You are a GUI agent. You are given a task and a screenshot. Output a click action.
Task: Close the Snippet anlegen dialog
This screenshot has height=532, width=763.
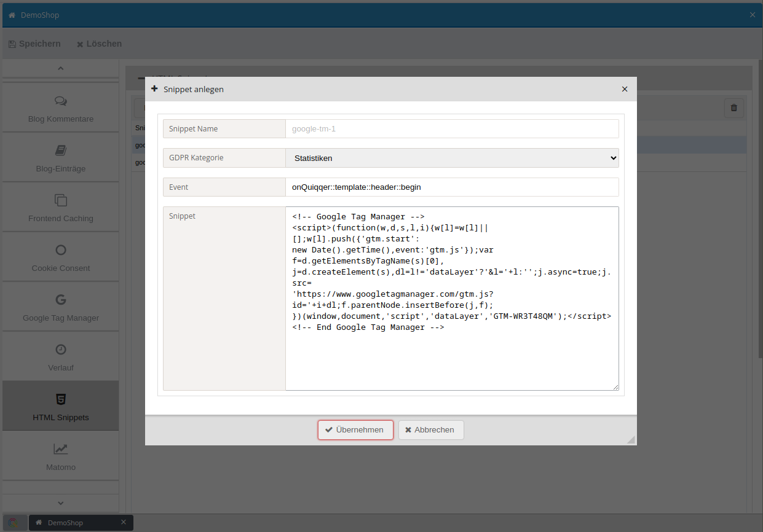point(625,89)
